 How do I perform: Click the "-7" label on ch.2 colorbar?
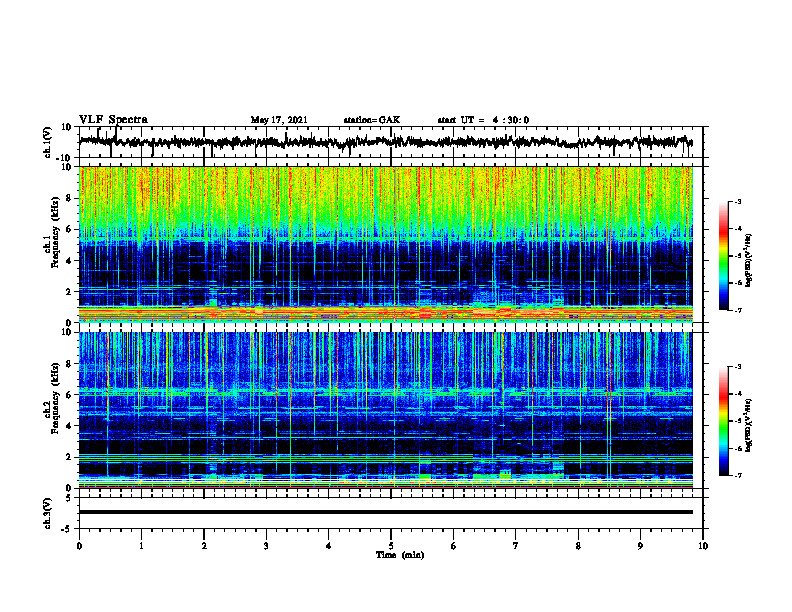click(738, 475)
